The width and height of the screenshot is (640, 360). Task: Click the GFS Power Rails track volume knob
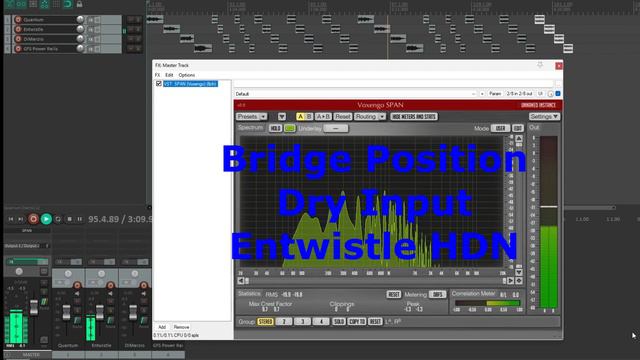tap(80, 48)
